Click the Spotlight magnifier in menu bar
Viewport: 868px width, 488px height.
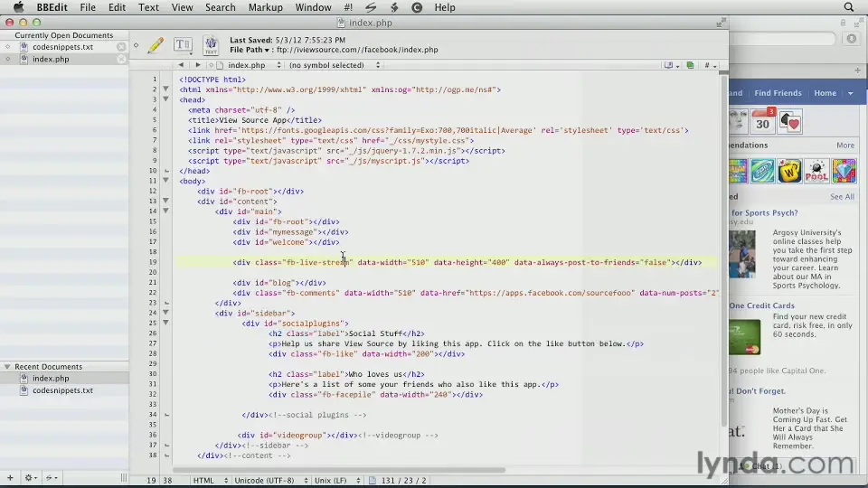click(x=849, y=7)
